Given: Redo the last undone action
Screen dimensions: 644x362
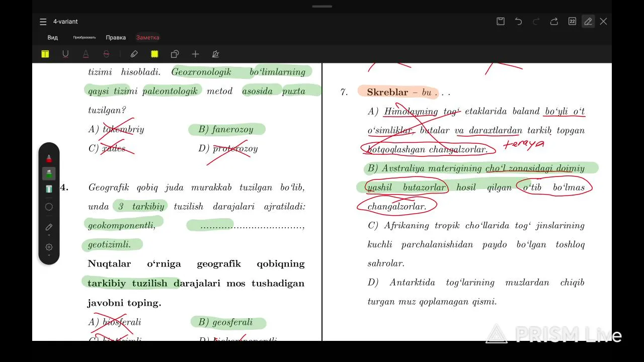Looking at the screenshot, I should point(536,21).
